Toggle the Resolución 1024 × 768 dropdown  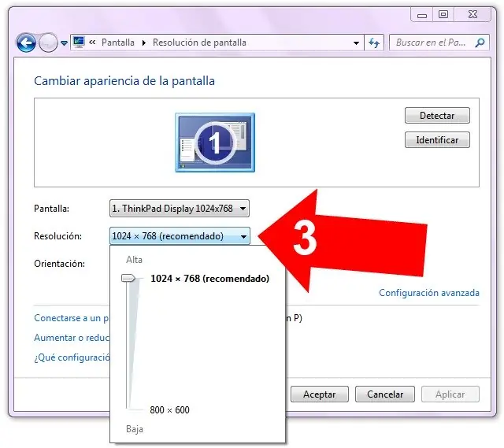[180, 236]
